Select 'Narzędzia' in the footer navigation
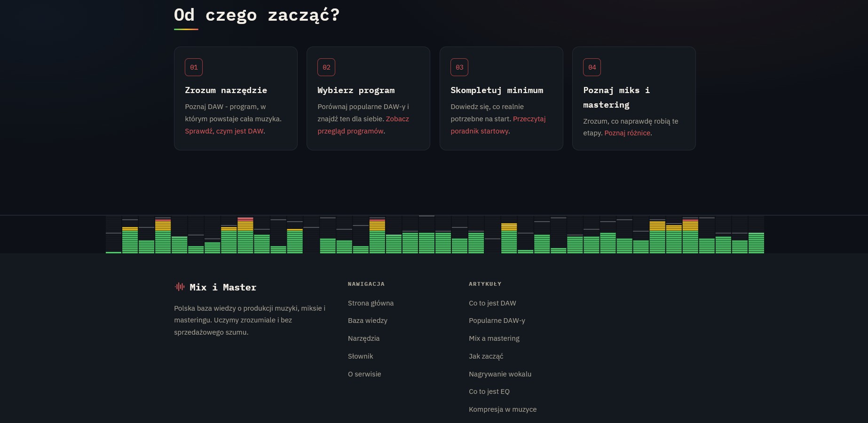Screen dimensions: 868x423 (363, 338)
